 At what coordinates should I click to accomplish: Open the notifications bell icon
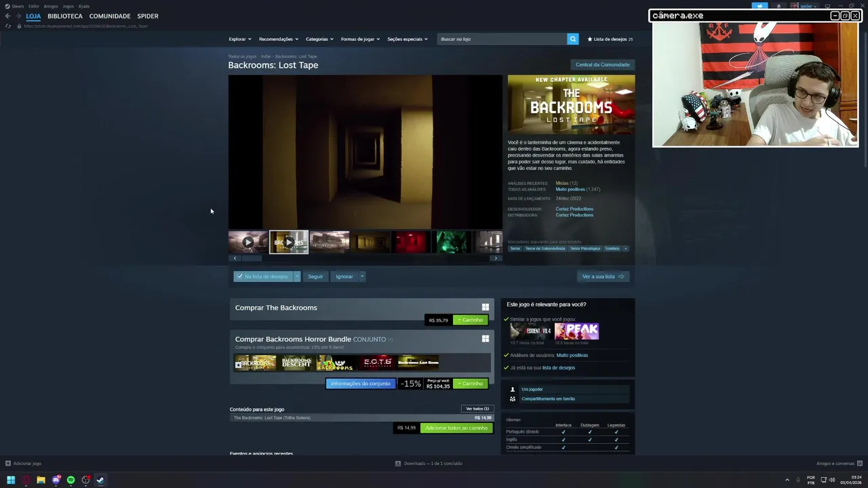(778, 6)
